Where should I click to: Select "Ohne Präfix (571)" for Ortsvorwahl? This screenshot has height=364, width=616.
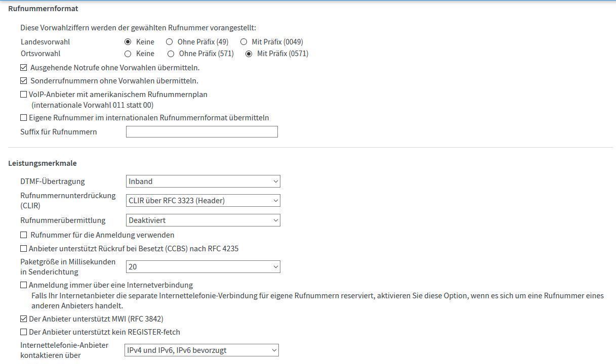tap(171, 54)
